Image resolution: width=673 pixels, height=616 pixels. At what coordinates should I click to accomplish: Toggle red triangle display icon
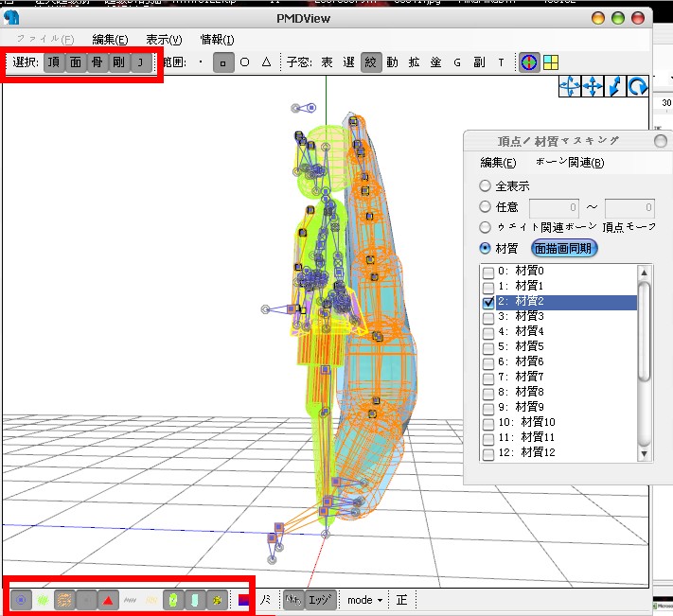[x=108, y=600]
